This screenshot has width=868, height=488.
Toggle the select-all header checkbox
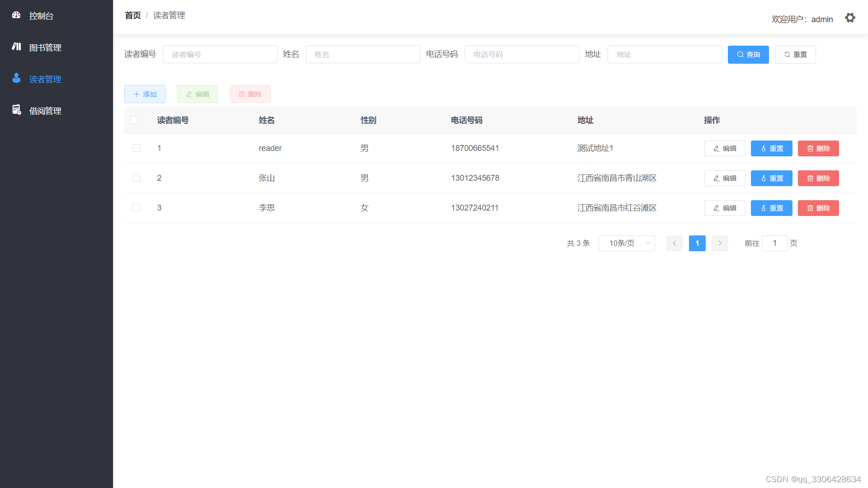click(134, 120)
